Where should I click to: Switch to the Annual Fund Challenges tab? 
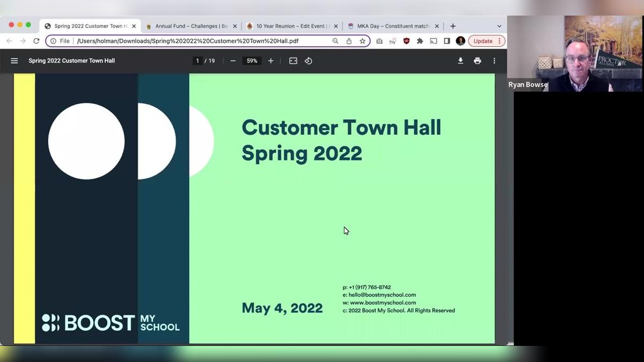tap(188, 26)
